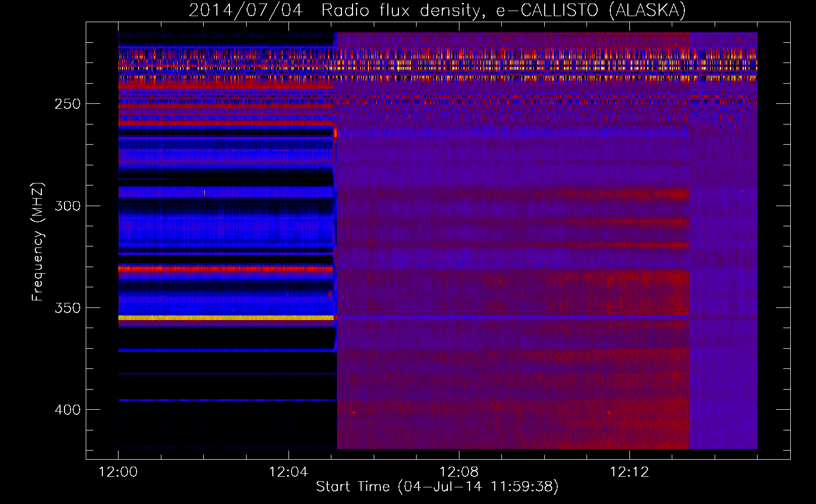This screenshot has width=816, height=504.
Task: Click the 400 frequency tick label
Action: click(x=68, y=410)
